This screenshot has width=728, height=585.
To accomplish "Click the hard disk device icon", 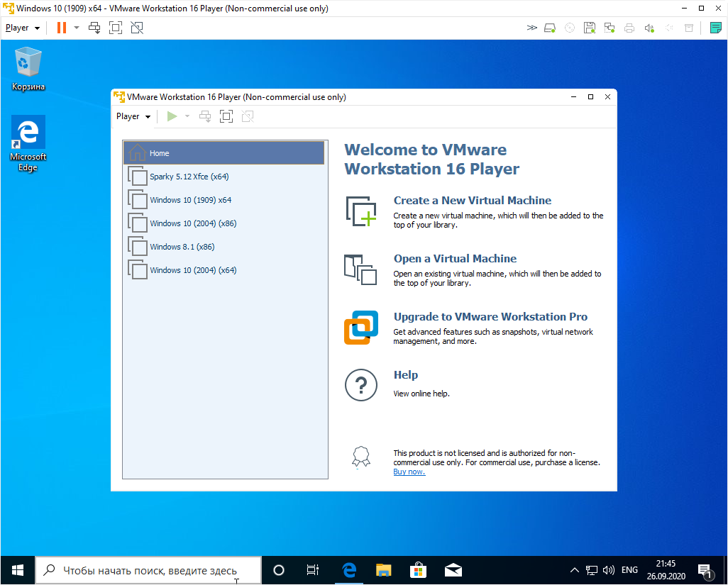I will click(x=550, y=28).
